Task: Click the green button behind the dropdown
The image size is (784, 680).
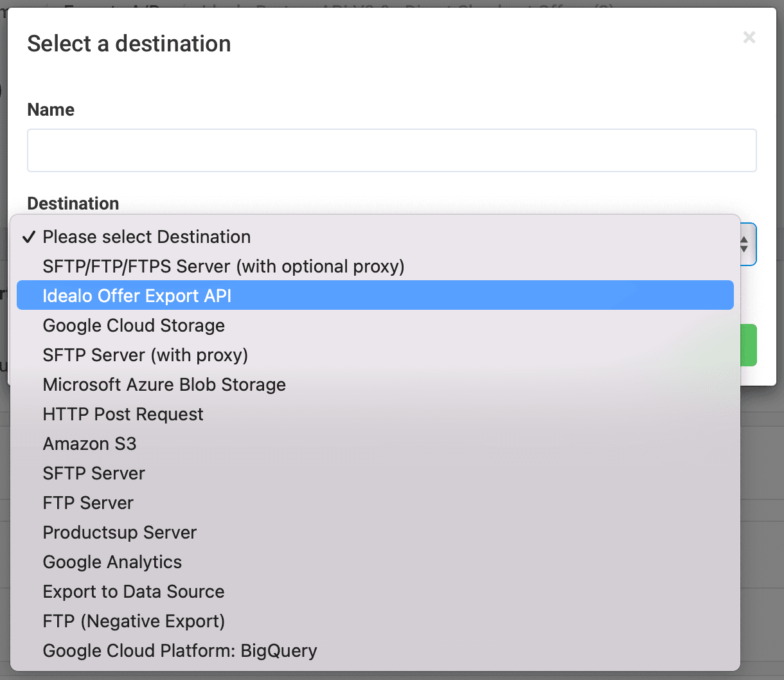Action: point(749,345)
